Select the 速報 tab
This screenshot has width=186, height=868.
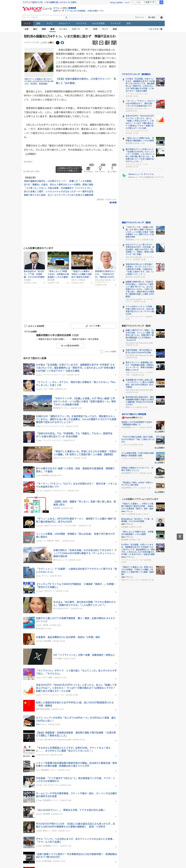[38, 23]
